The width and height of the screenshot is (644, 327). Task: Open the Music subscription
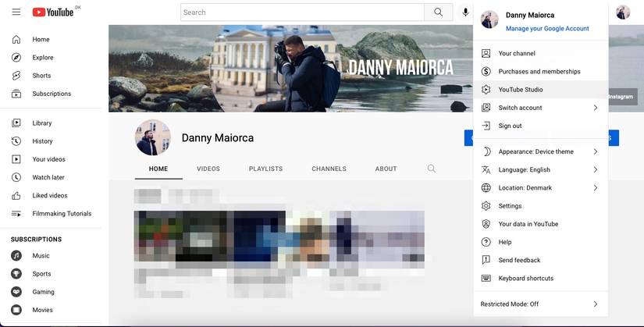tap(51, 255)
